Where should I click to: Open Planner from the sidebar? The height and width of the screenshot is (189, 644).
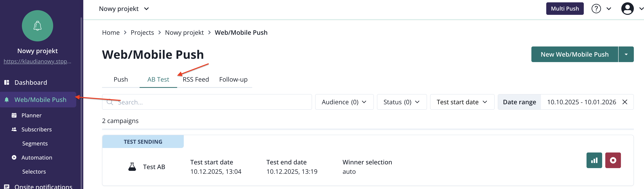[31, 115]
